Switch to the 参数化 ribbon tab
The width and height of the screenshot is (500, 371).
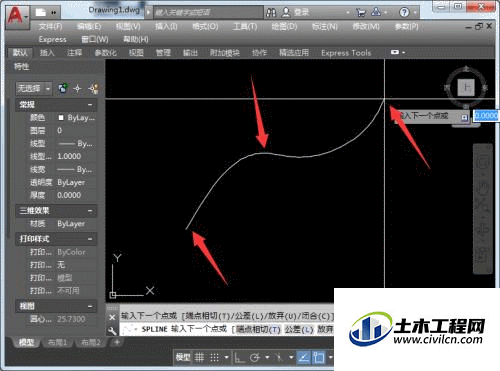coord(105,53)
